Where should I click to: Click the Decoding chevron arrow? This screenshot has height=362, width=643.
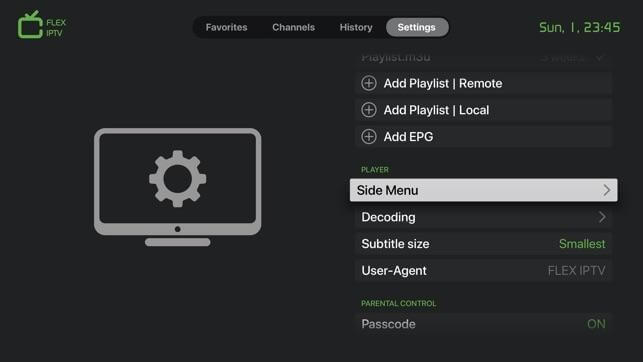pos(602,217)
